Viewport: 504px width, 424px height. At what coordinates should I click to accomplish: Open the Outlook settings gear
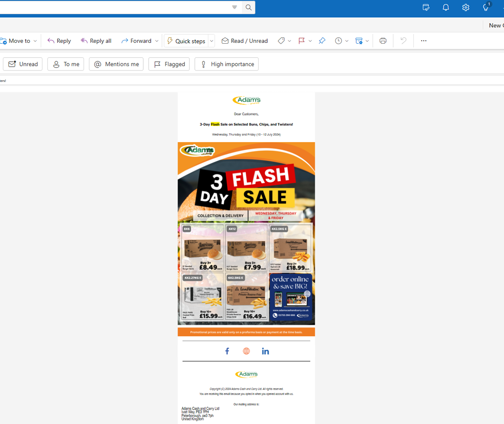tap(465, 8)
